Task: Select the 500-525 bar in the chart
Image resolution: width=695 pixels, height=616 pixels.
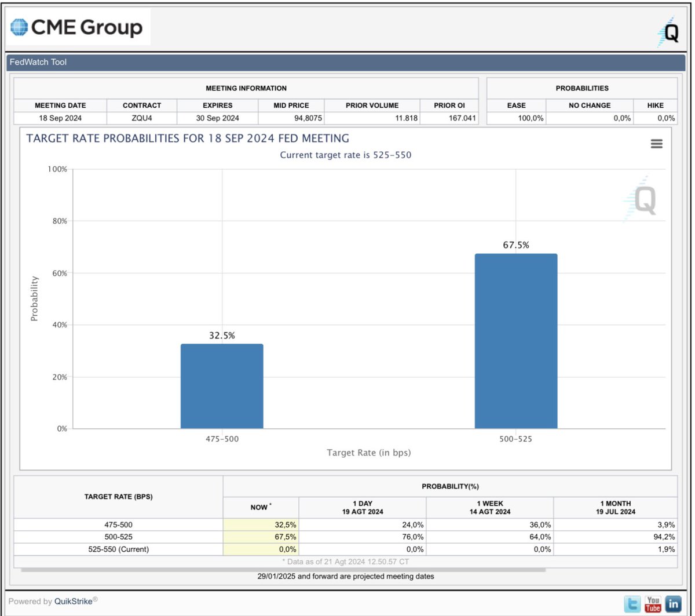Action: 516,341
